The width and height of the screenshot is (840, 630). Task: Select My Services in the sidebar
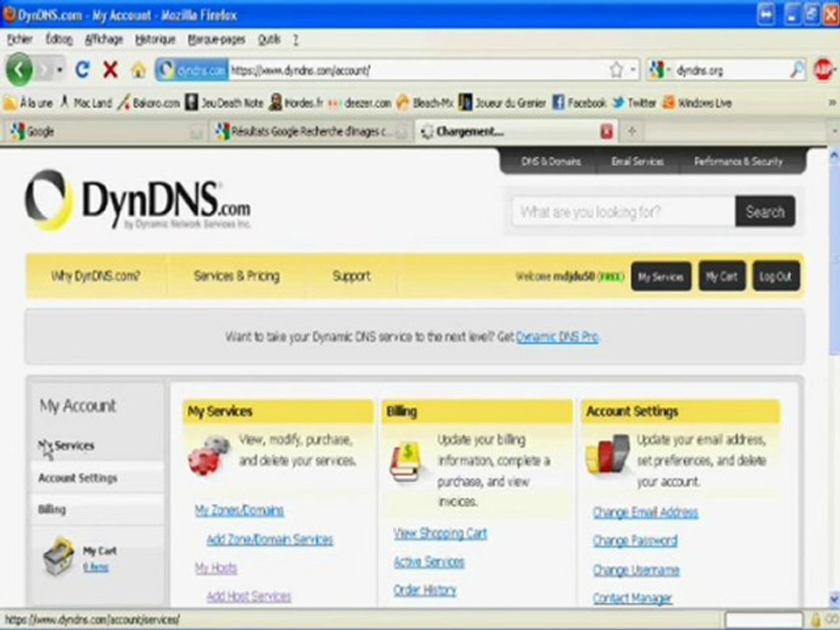pyautogui.click(x=66, y=445)
